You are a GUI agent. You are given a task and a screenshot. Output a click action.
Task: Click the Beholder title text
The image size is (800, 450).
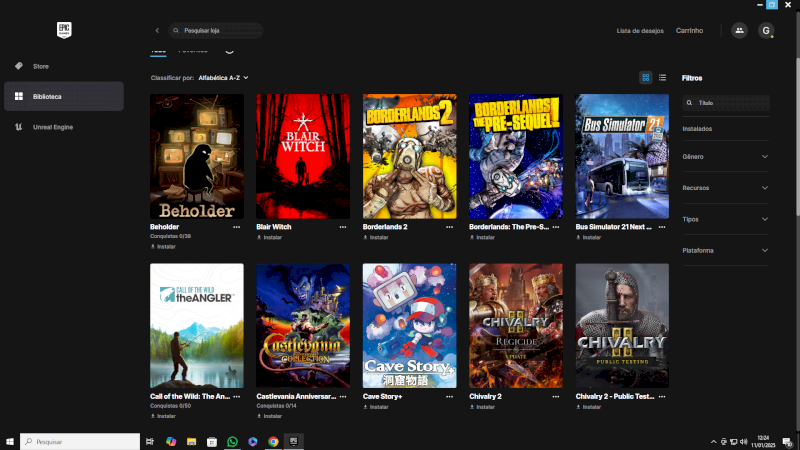[x=164, y=227]
